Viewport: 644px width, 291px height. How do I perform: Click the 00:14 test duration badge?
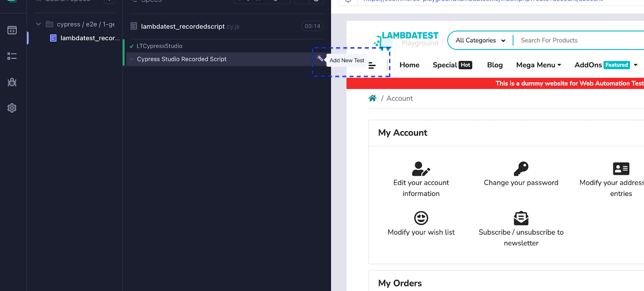pyautogui.click(x=312, y=26)
